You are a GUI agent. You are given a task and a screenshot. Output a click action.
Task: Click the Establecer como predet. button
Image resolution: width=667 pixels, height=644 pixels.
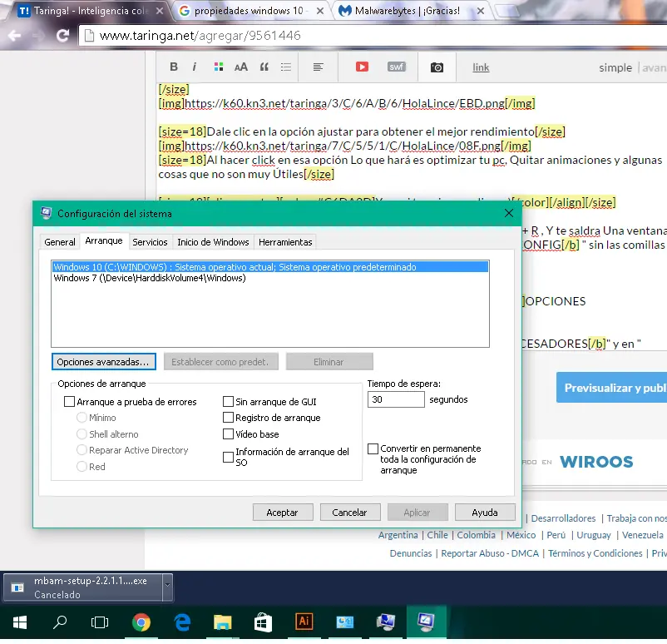[x=220, y=362]
